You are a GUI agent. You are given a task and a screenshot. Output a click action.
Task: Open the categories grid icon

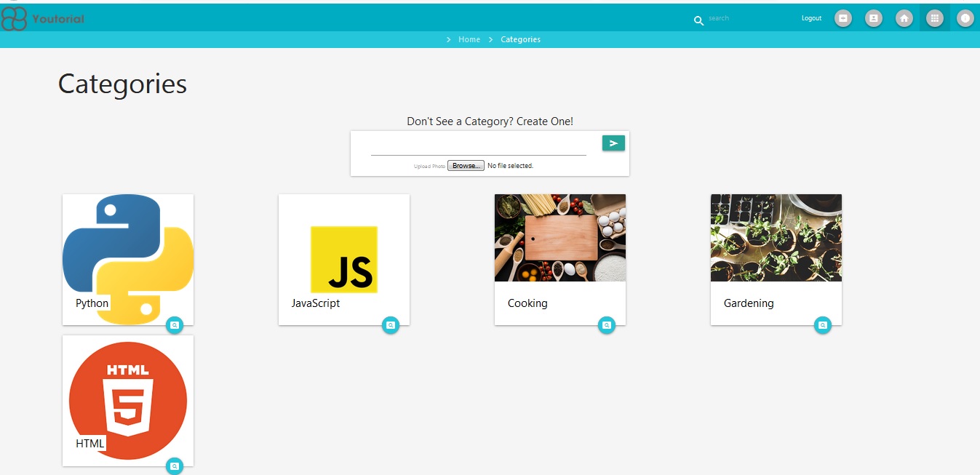pos(935,18)
